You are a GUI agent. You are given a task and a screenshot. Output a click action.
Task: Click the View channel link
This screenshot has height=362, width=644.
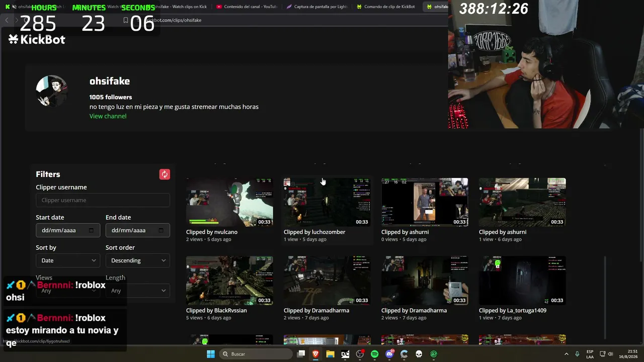[x=108, y=116]
